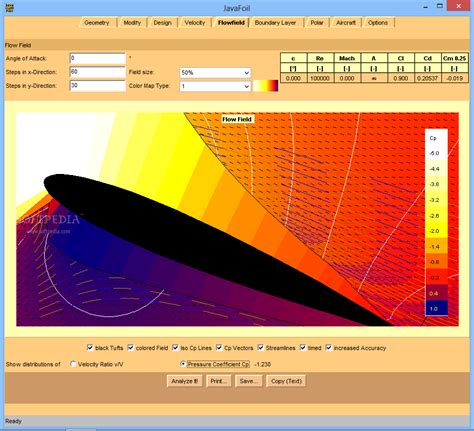Screen dimensions: 474x431
Task: Toggle the black Tufts checkbox
Action: [90, 348]
